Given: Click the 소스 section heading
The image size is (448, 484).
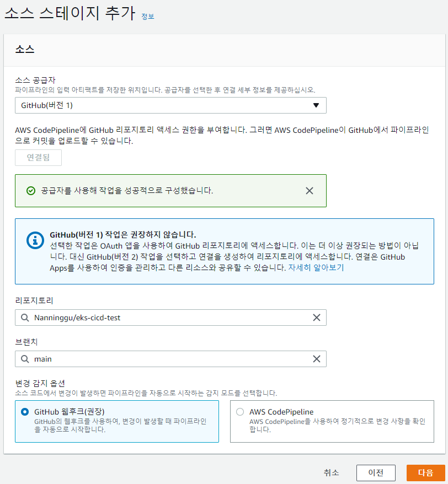Looking at the screenshot, I should pos(25,49).
